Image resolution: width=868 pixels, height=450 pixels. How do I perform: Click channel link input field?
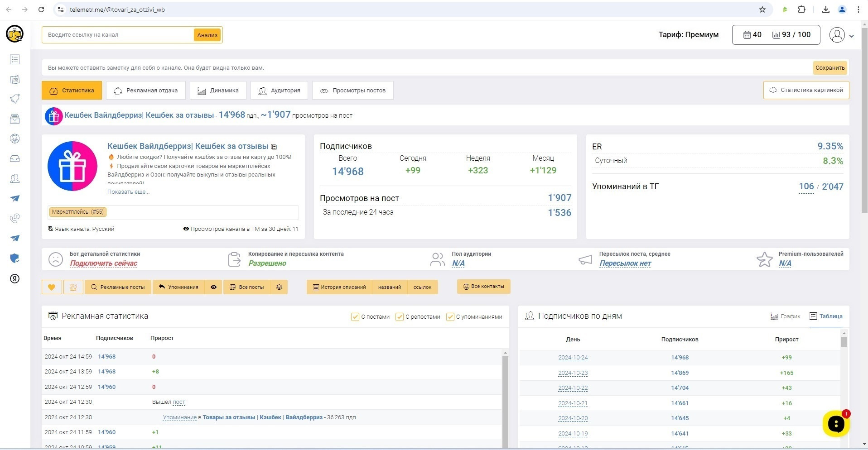[118, 35]
